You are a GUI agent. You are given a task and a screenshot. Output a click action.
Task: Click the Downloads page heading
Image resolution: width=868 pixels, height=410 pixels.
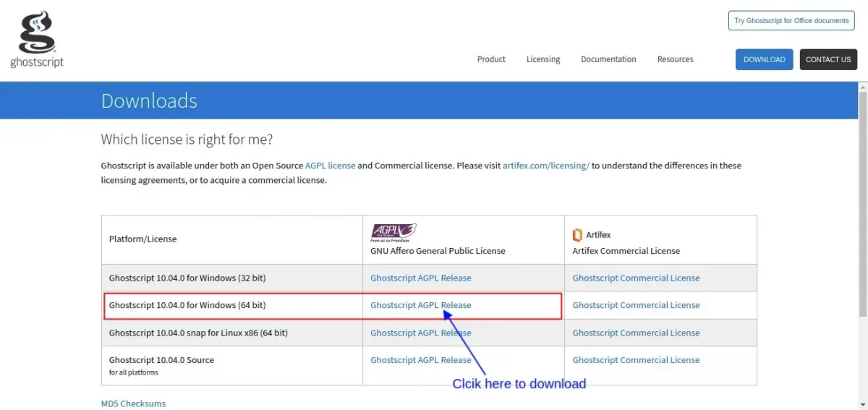(x=149, y=101)
